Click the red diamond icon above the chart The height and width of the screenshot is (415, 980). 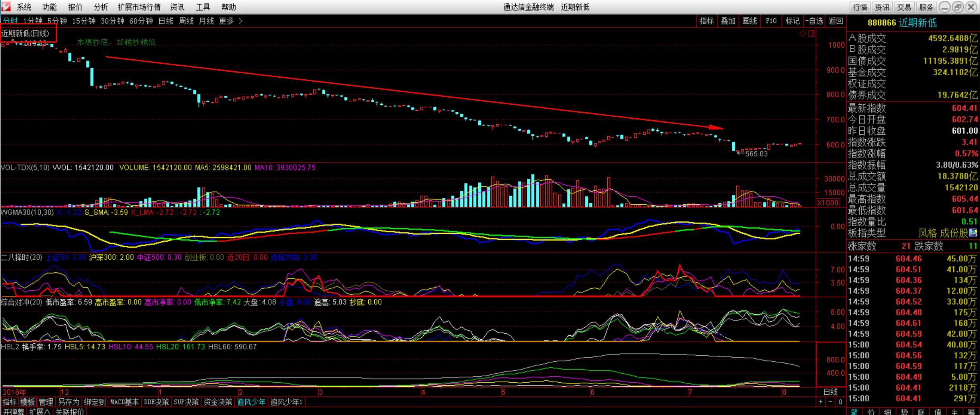[x=803, y=34]
